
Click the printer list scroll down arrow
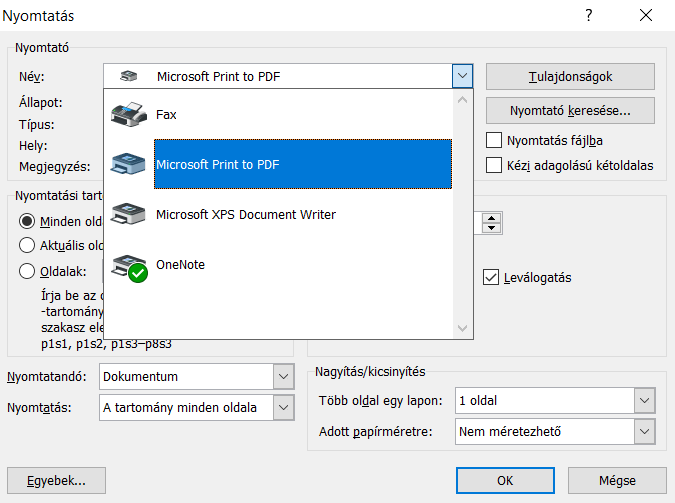point(462,328)
